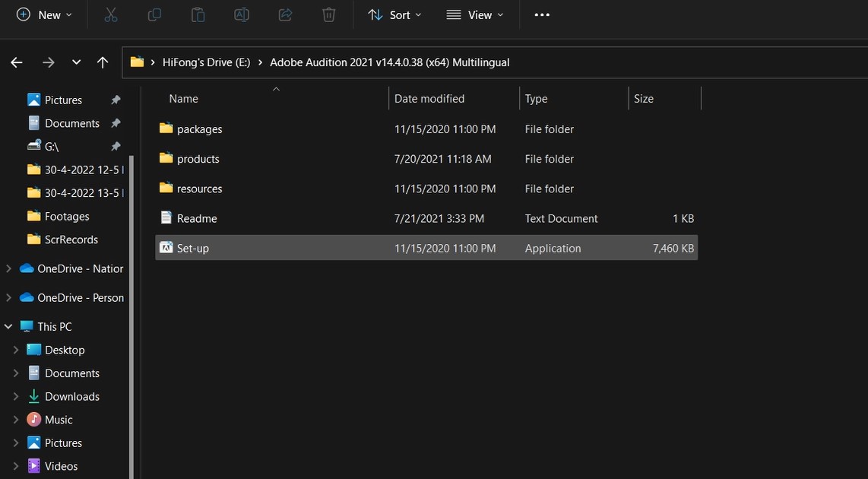Click the Share icon in toolbar

[286, 15]
